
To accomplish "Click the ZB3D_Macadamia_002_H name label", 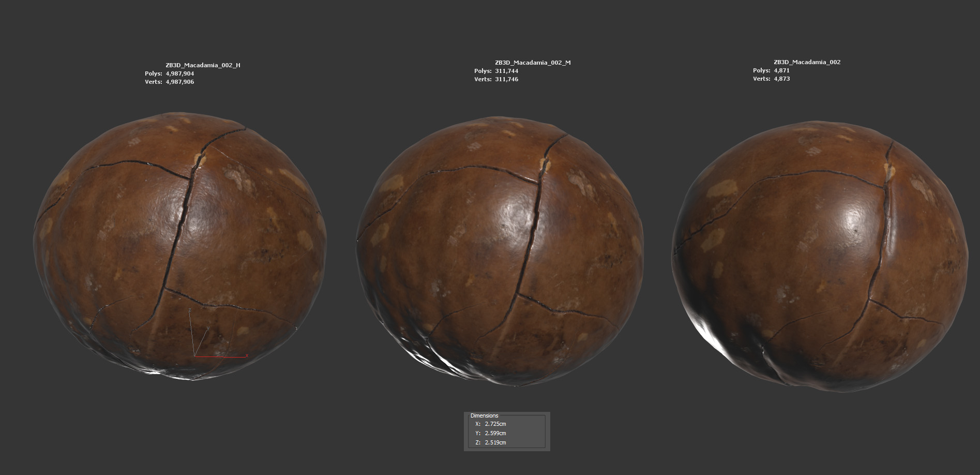I will click(203, 65).
